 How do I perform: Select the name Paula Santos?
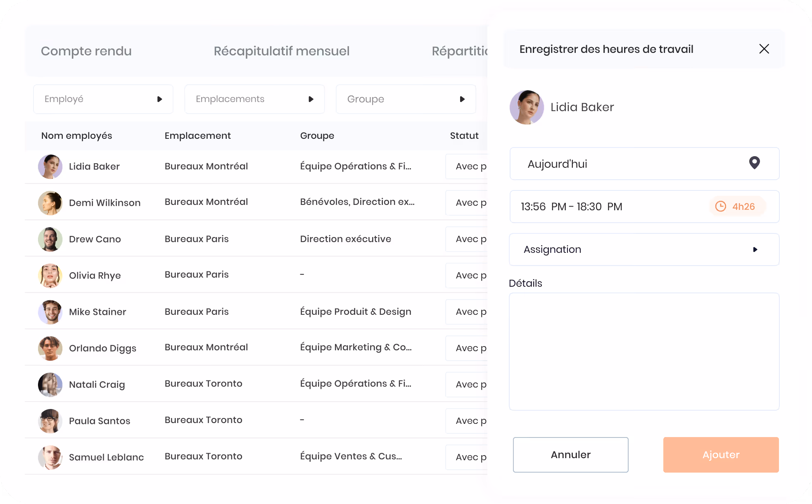[100, 421]
